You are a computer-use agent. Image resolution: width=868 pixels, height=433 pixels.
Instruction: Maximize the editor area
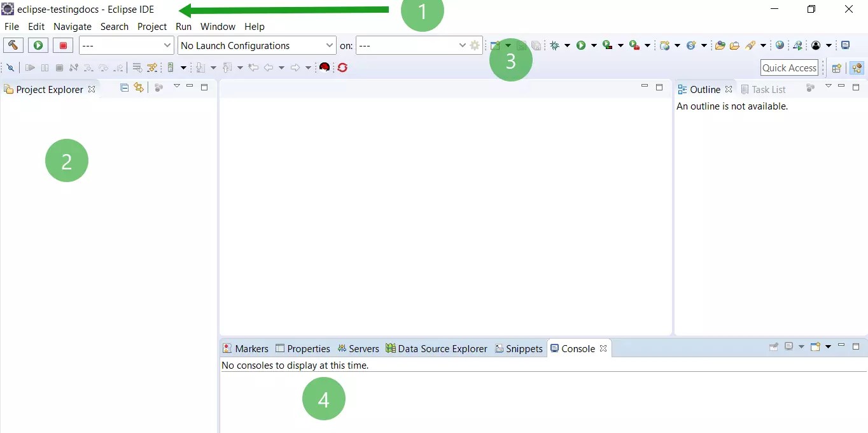[x=659, y=87]
